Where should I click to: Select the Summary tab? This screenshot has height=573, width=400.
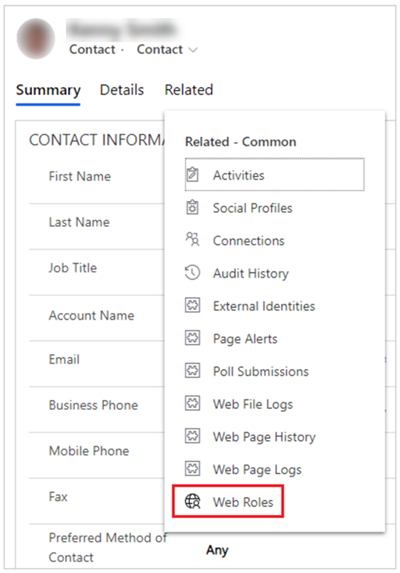(48, 91)
